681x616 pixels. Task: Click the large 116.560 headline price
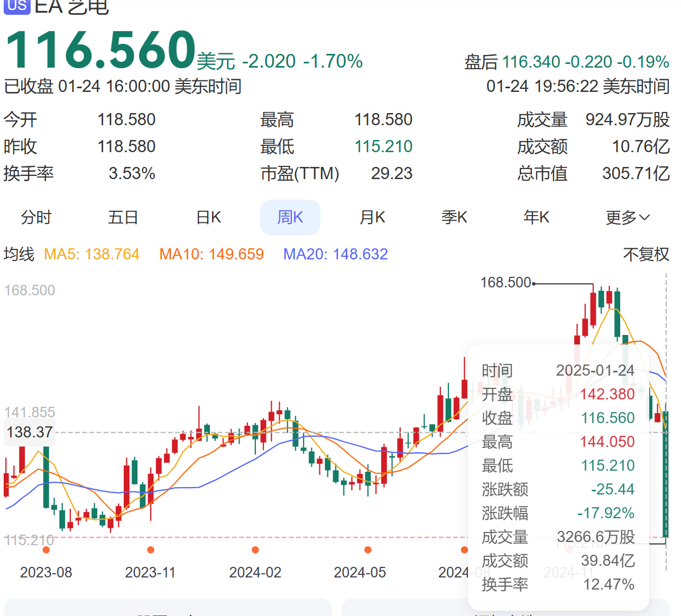point(100,50)
